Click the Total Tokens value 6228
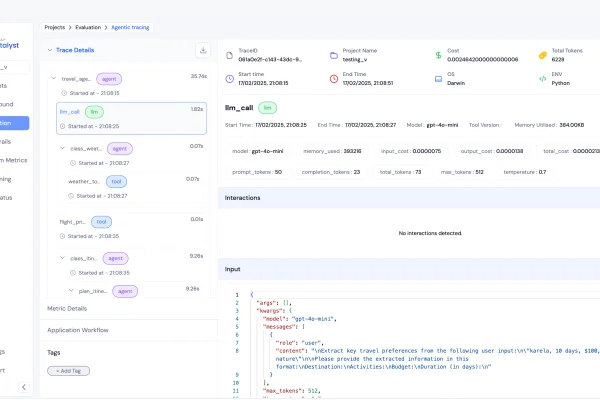The height and width of the screenshot is (400, 600). (558, 59)
